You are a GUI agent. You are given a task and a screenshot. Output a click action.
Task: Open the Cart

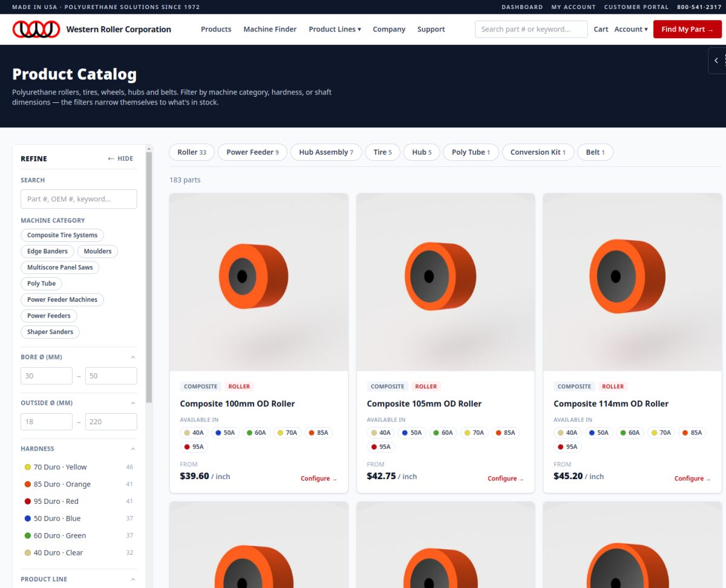pos(601,29)
